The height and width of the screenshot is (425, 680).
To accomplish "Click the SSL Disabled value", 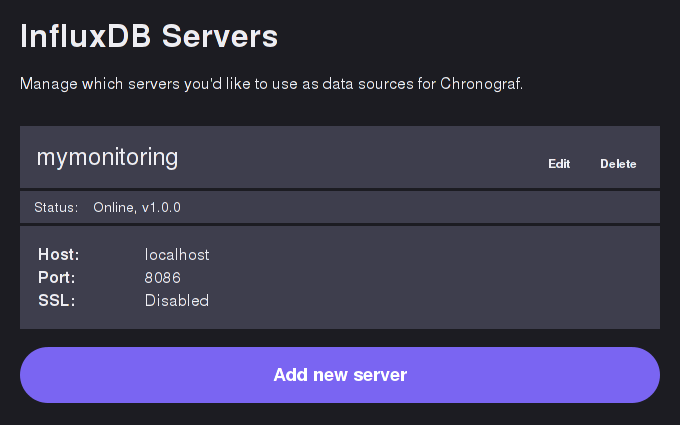I will point(177,300).
